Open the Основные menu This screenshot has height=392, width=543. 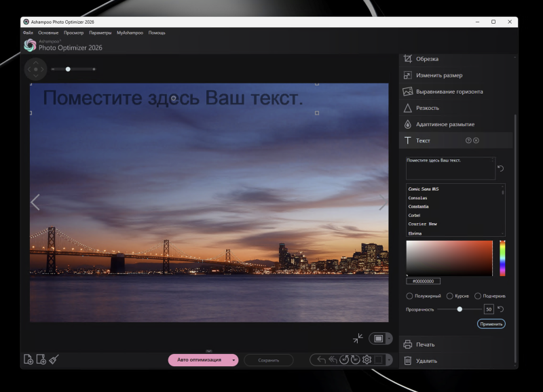(48, 33)
